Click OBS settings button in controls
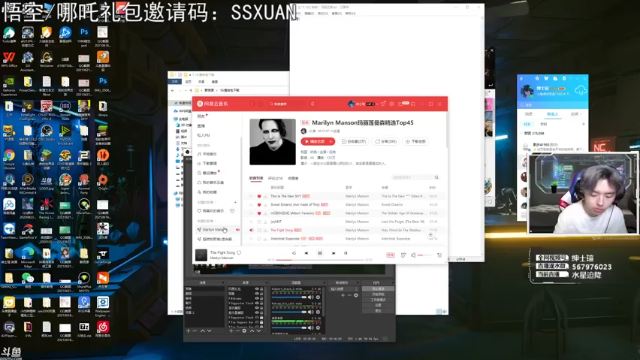The width and height of the screenshot is (640, 360). click(378, 305)
